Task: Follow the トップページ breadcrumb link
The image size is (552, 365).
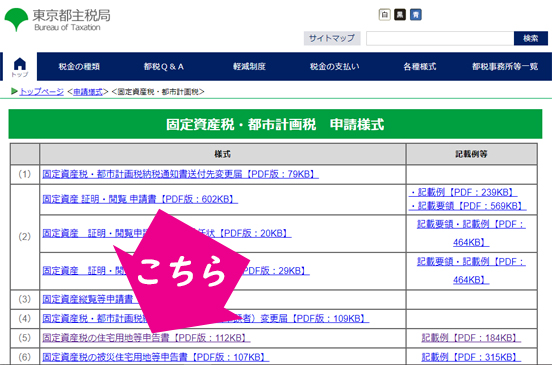Action: point(42,92)
